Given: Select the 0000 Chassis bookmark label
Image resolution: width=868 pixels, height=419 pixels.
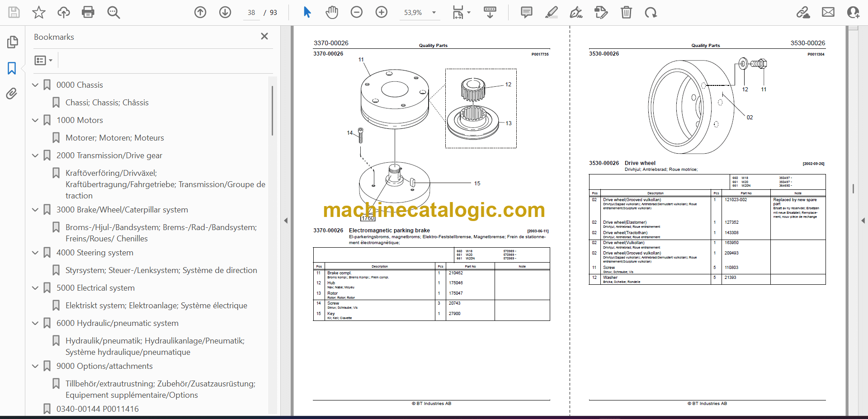Looking at the screenshot, I should click(x=80, y=85).
